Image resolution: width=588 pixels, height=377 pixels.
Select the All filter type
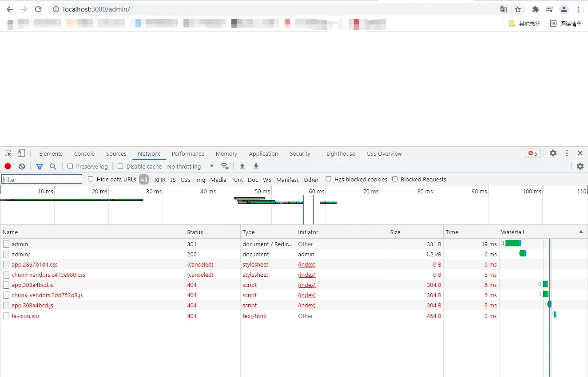click(144, 180)
